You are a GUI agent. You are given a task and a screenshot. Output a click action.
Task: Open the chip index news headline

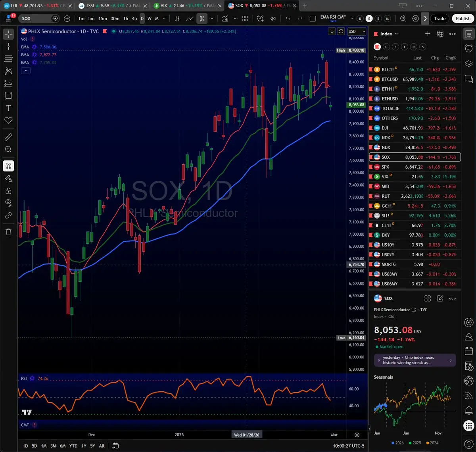click(x=415, y=360)
